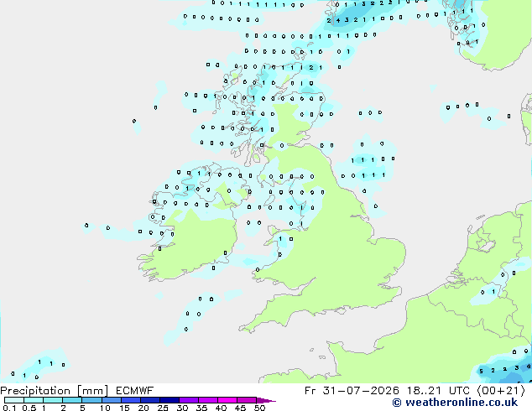The height and width of the screenshot is (411, 532).
Task: Click the "(00+21)" forecast offset text
Action: click(x=501, y=391)
